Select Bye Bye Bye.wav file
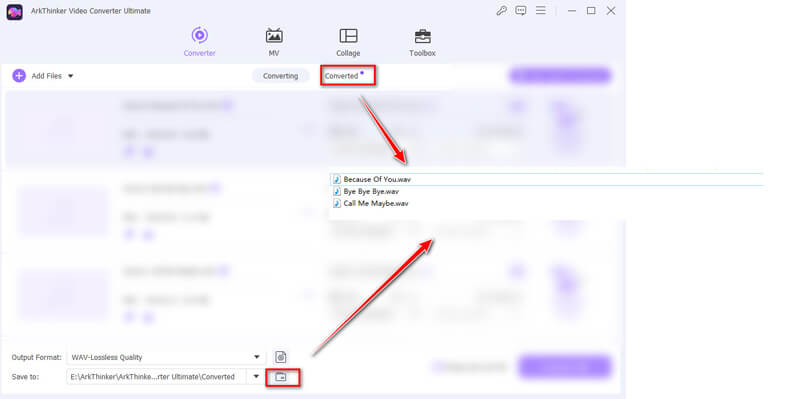The width and height of the screenshot is (800, 399). tap(366, 191)
